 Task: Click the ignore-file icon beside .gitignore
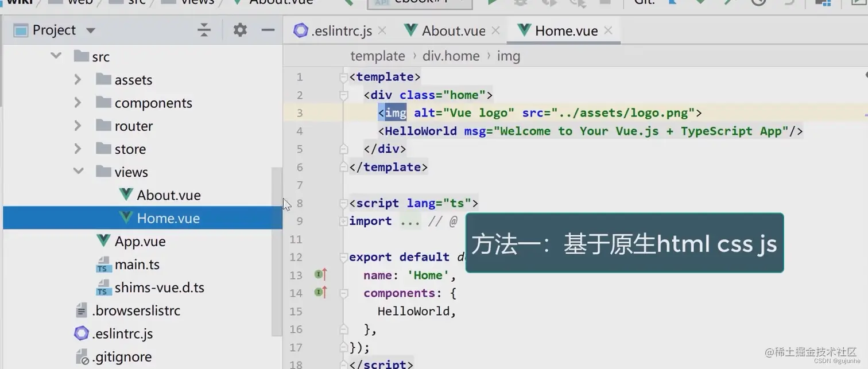click(x=82, y=356)
